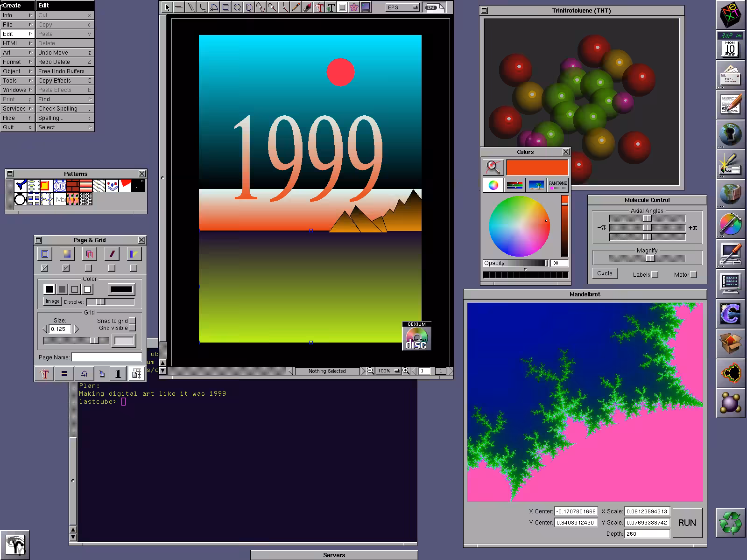Pick the clown face pattern

112,186
